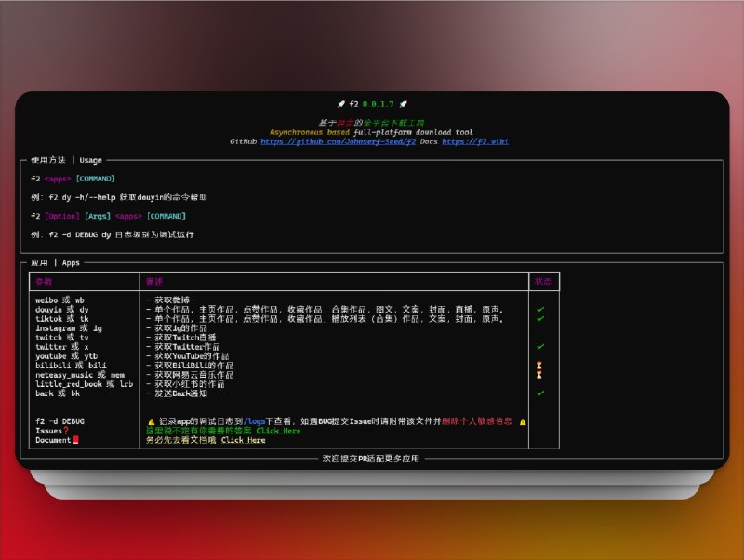This screenshot has width=744, height=560.
Task: Click the 状态 status column header
Action: point(543,280)
